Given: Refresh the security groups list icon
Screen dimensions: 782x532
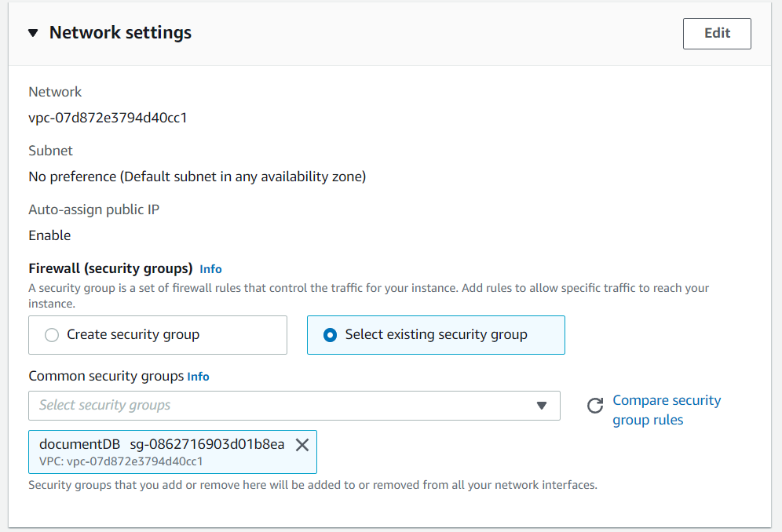Looking at the screenshot, I should pos(595,406).
